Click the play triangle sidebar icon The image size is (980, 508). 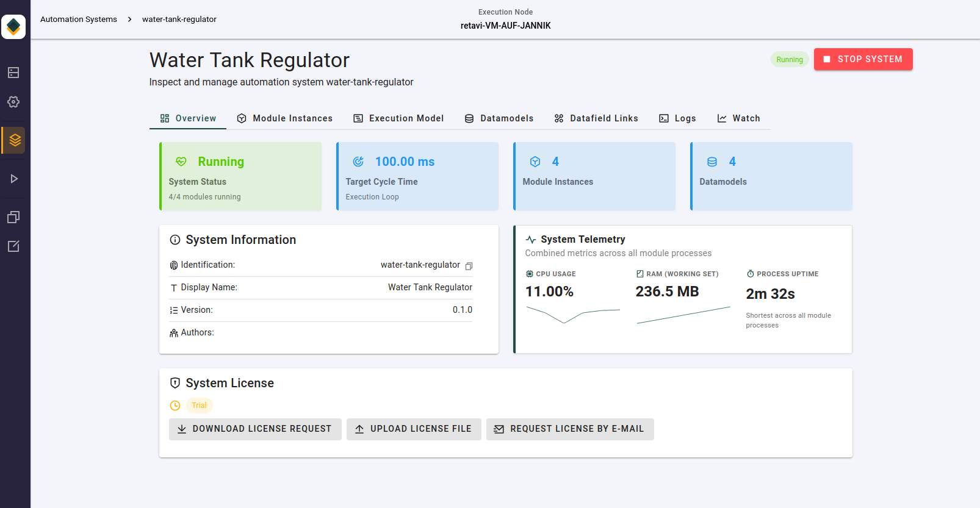pos(13,179)
